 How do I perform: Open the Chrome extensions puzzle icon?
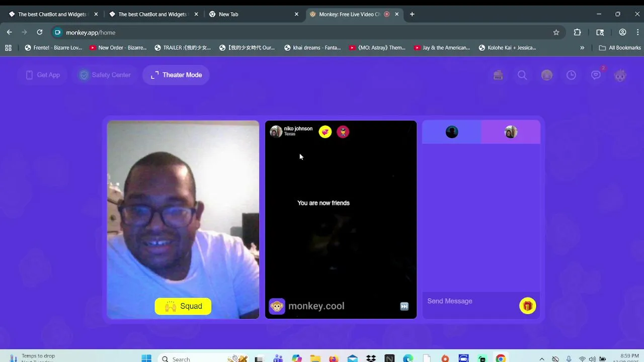578,32
